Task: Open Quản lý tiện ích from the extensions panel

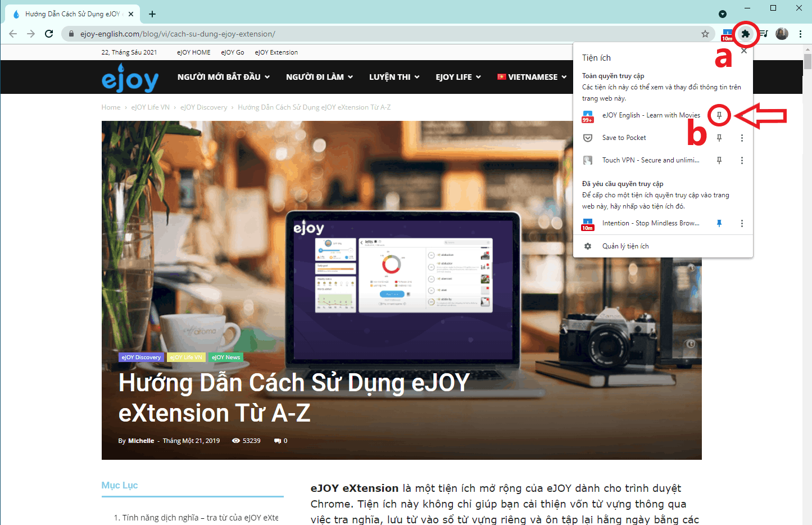Action: tap(625, 246)
